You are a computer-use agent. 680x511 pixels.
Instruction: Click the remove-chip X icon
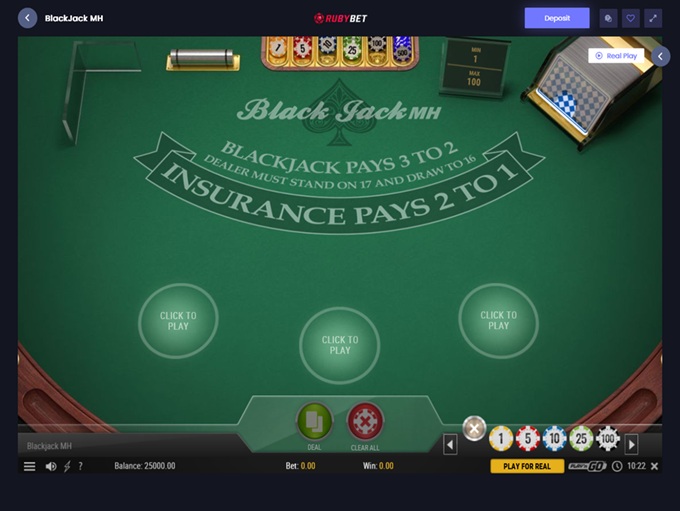coord(474,428)
